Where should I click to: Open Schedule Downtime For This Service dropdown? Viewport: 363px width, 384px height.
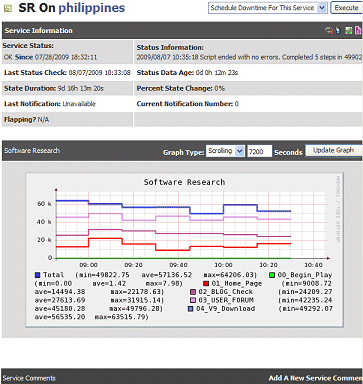click(x=267, y=8)
